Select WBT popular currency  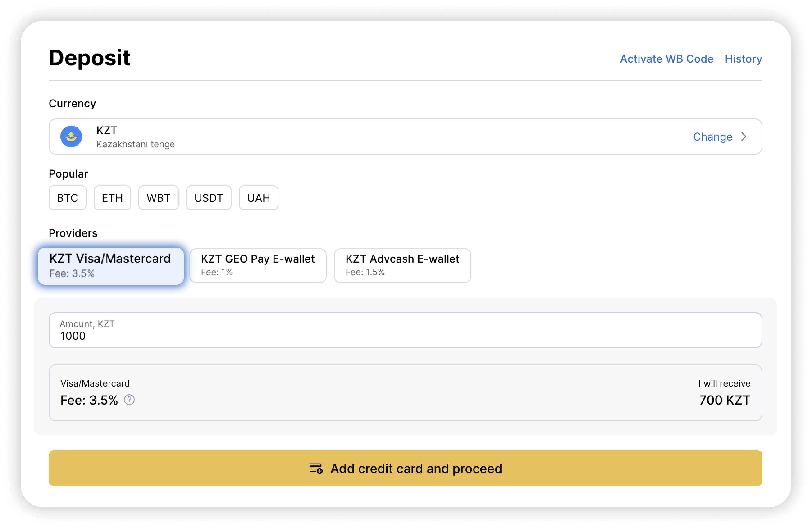[159, 198]
